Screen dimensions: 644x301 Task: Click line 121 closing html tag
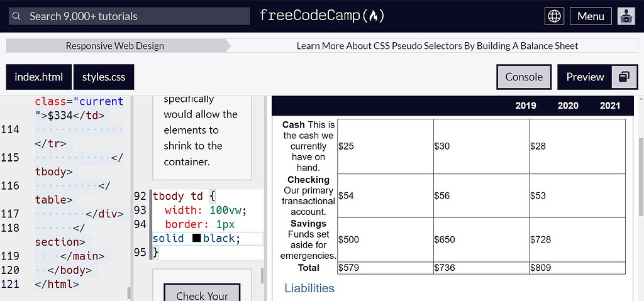pyautogui.click(x=57, y=284)
